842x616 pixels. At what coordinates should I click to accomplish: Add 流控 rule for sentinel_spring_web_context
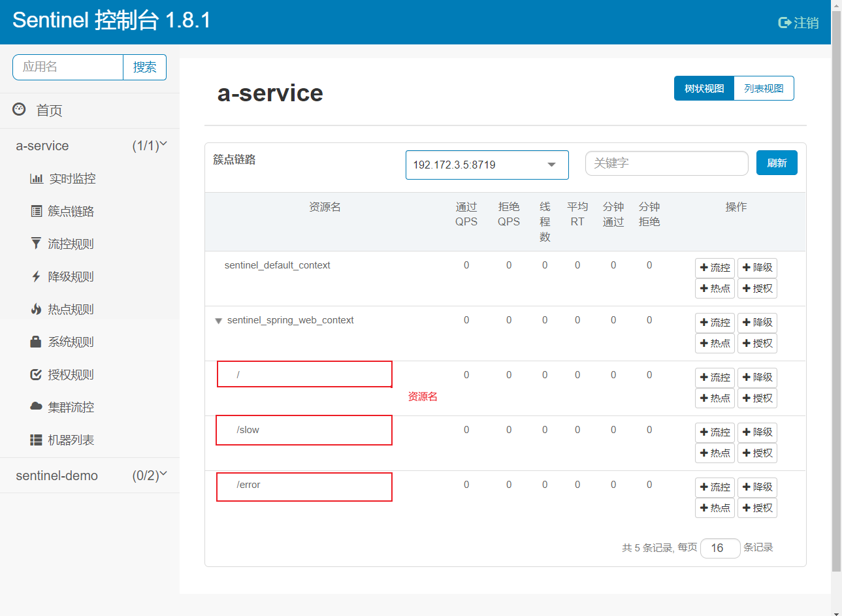(715, 323)
